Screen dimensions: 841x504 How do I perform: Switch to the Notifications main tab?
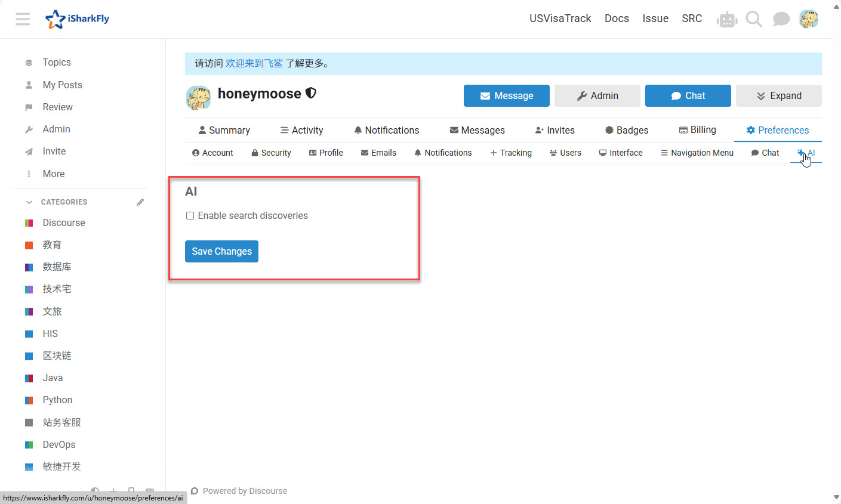click(x=386, y=130)
